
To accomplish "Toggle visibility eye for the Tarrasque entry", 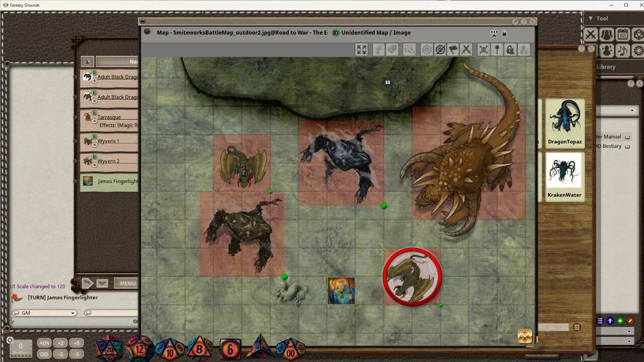I will [x=95, y=121].
